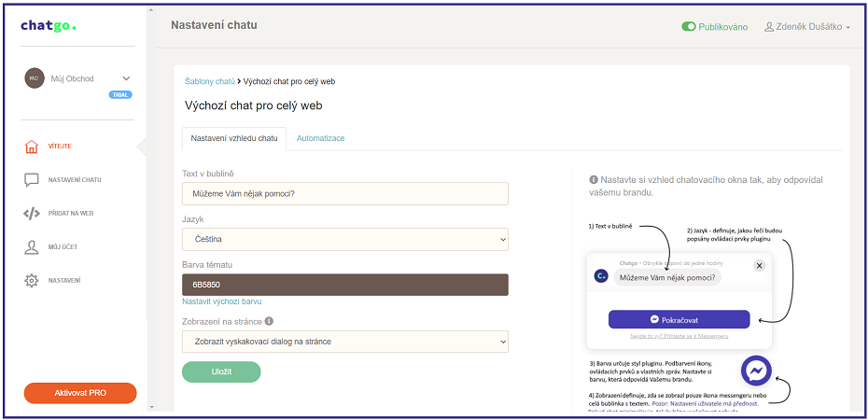
Task: Click the Nastavit výchozí barvu link
Action: pyautogui.click(x=222, y=301)
